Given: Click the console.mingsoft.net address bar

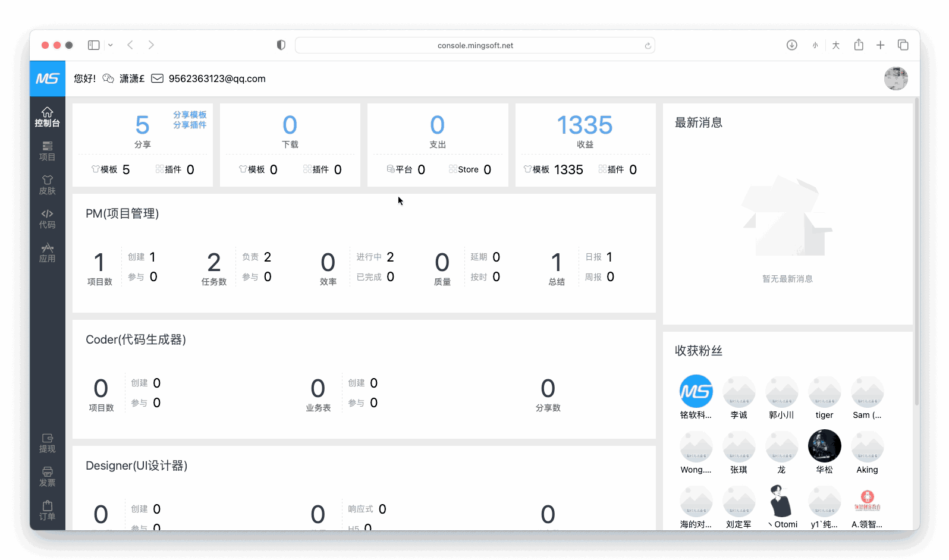Looking at the screenshot, I should click(474, 45).
